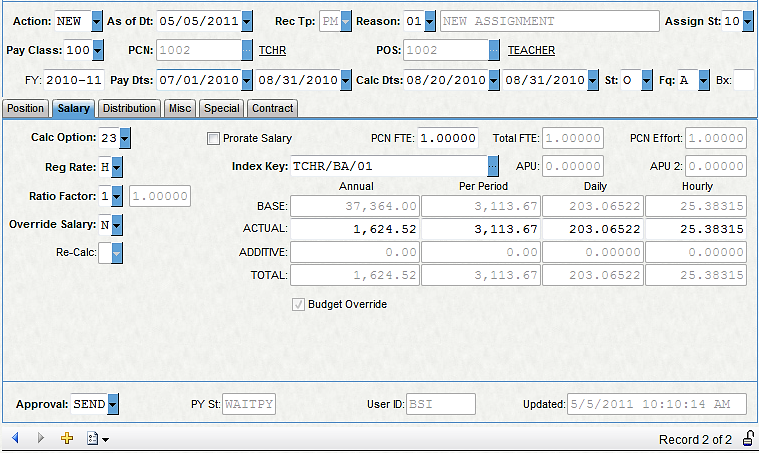
Task: Open the document options menu icon
Action: (97, 438)
